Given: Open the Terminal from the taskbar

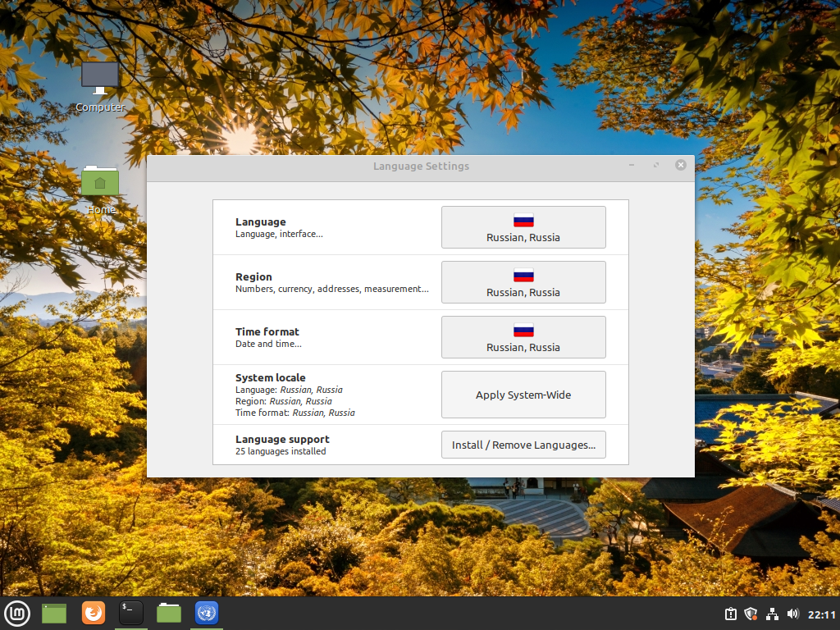Looking at the screenshot, I should [130, 614].
